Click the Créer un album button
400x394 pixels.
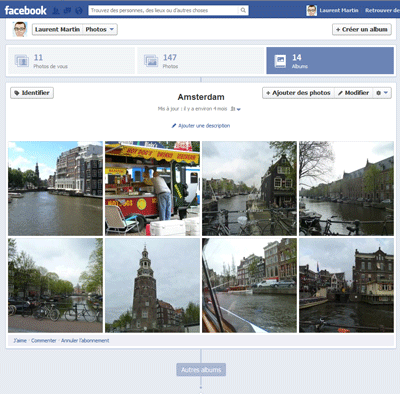[362, 29]
